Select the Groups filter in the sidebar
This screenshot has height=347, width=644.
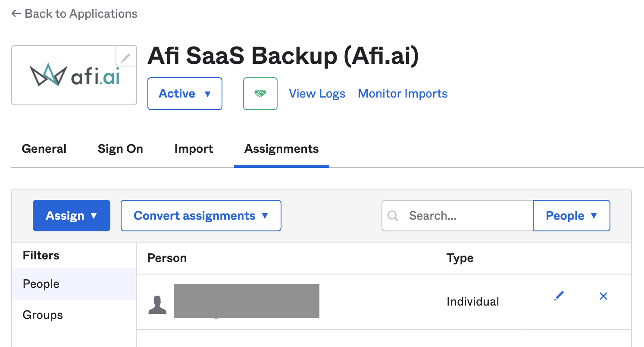click(43, 315)
